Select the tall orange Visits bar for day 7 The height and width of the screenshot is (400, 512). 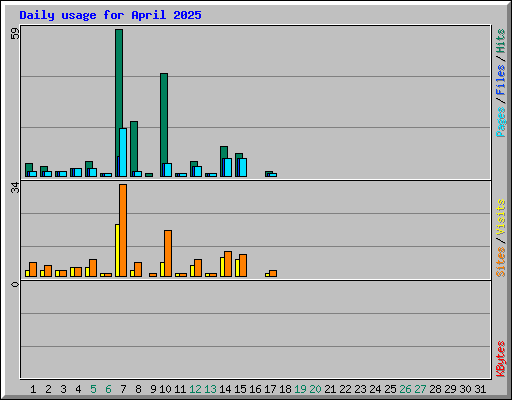pos(123,230)
